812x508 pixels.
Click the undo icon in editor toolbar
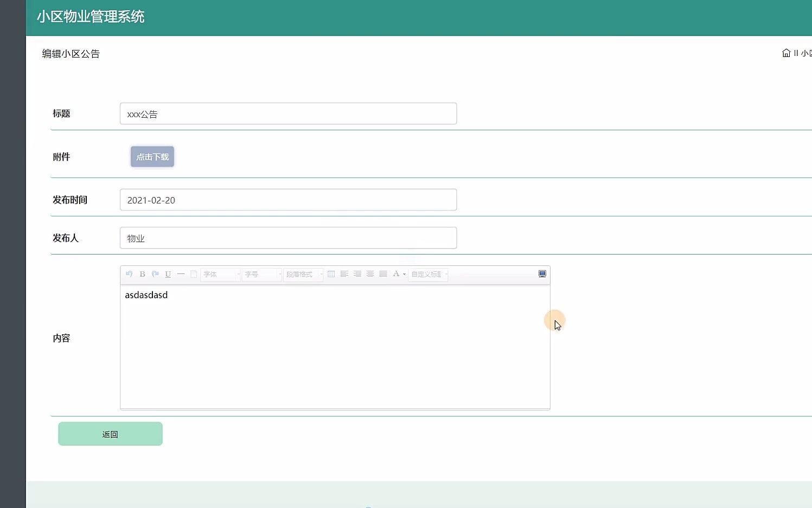(x=129, y=274)
